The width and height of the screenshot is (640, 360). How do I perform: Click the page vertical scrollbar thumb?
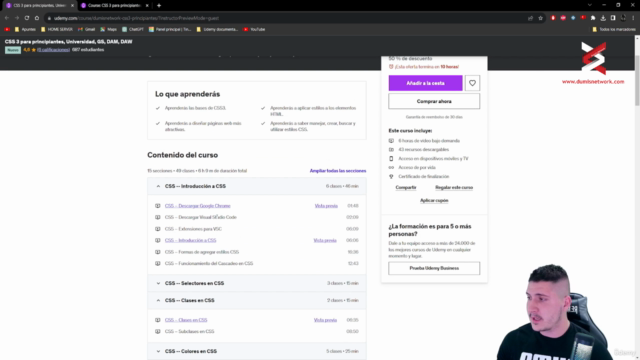click(x=637, y=80)
